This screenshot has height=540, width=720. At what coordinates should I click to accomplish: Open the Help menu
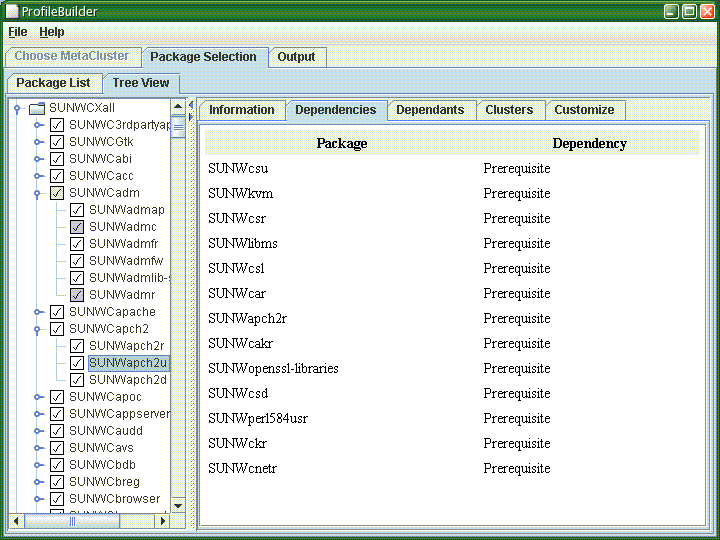51,32
